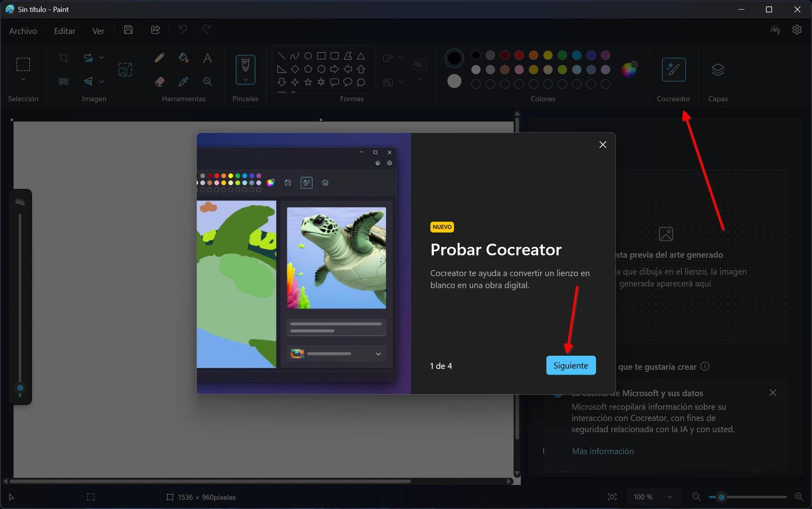Open the Cocreator panel
The height and width of the screenshot is (509, 812).
pyautogui.click(x=673, y=70)
